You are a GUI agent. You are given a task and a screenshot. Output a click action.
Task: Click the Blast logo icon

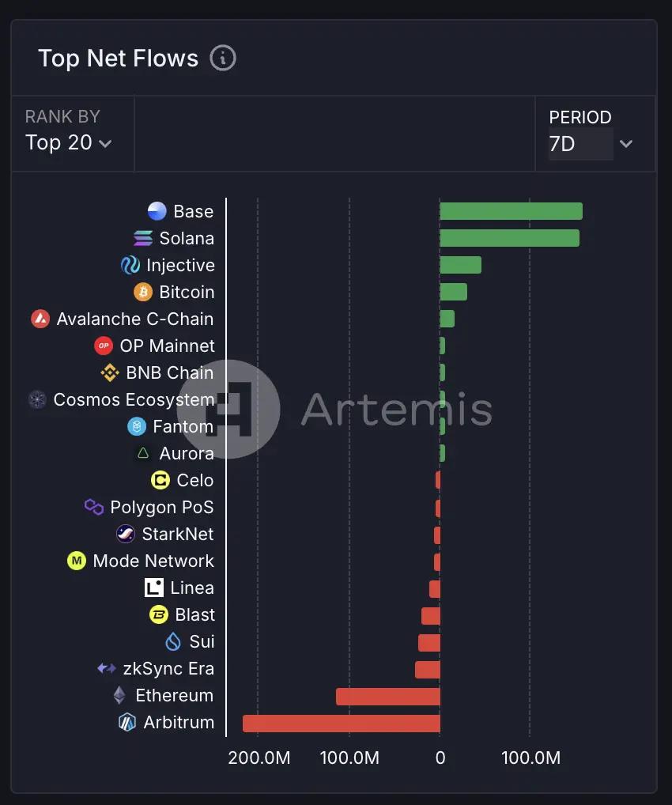coord(159,614)
